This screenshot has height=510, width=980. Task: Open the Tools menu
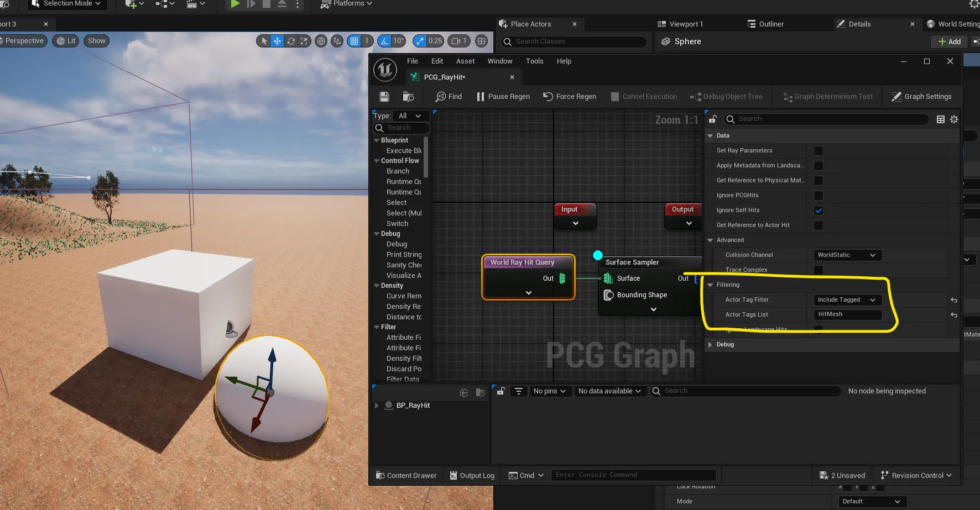[x=534, y=61]
